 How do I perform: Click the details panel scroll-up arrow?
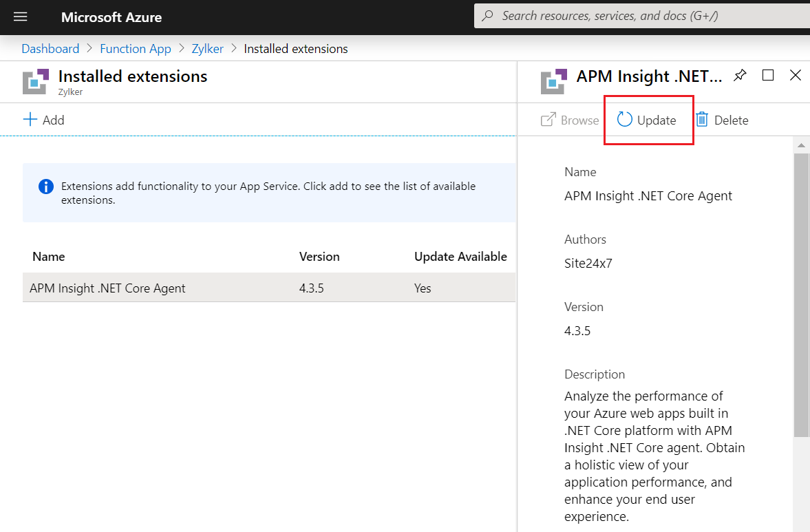tap(800, 145)
